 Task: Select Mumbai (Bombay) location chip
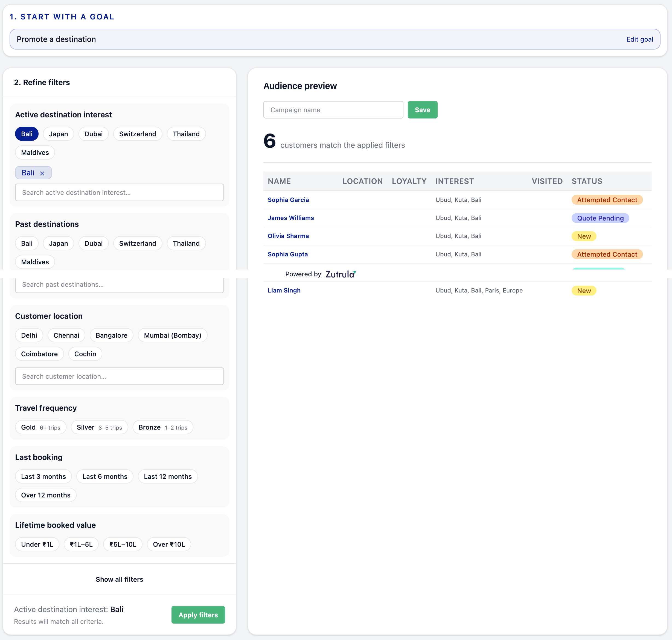tap(173, 335)
